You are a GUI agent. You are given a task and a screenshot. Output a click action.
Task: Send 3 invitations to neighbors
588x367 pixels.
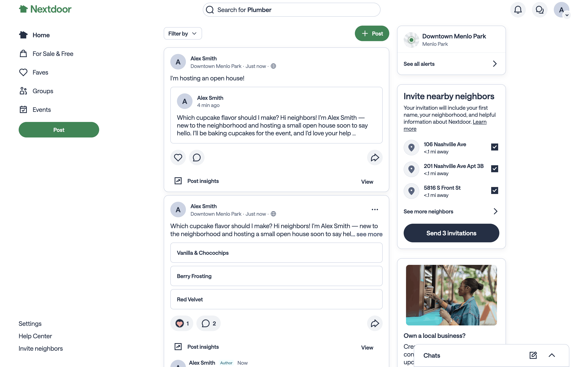(x=451, y=233)
